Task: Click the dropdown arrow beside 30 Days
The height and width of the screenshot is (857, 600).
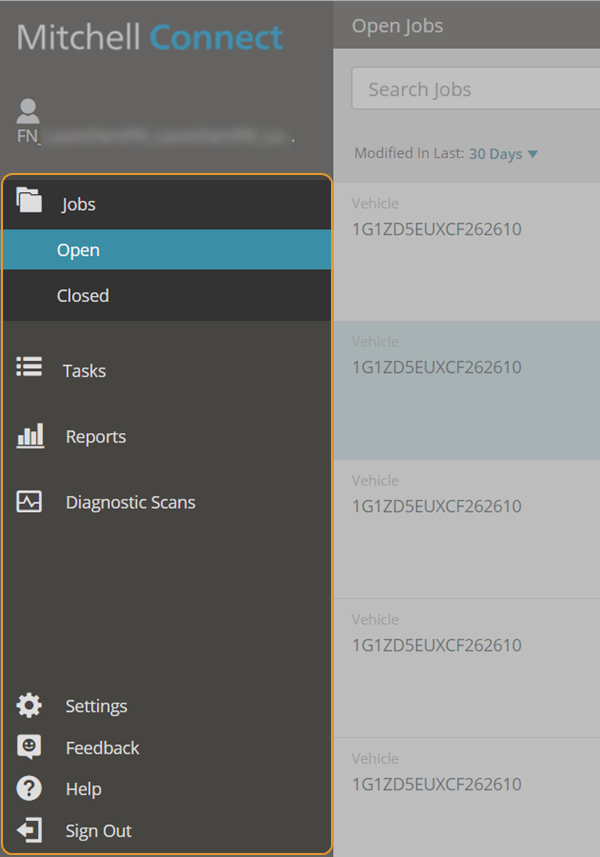Action: coord(533,154)
